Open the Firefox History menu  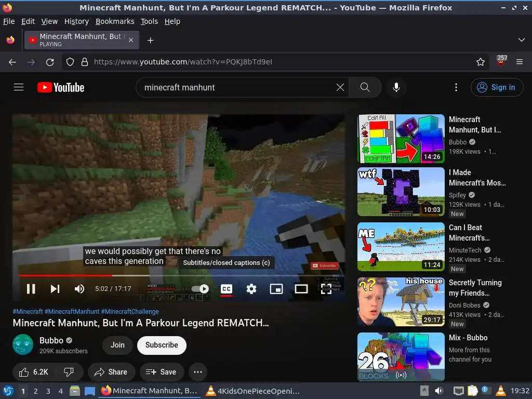point(77,21)
